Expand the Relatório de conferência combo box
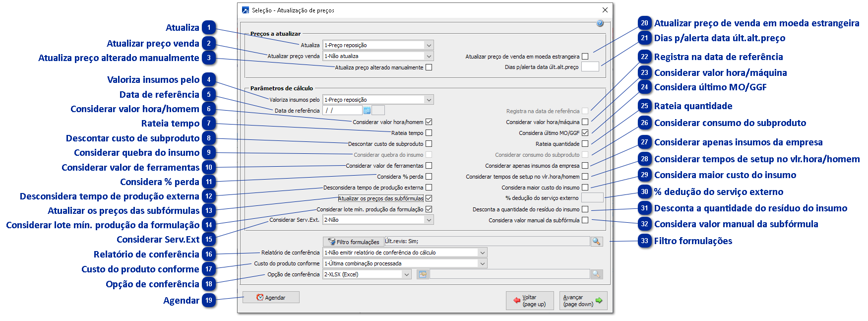 pos(482,253)
